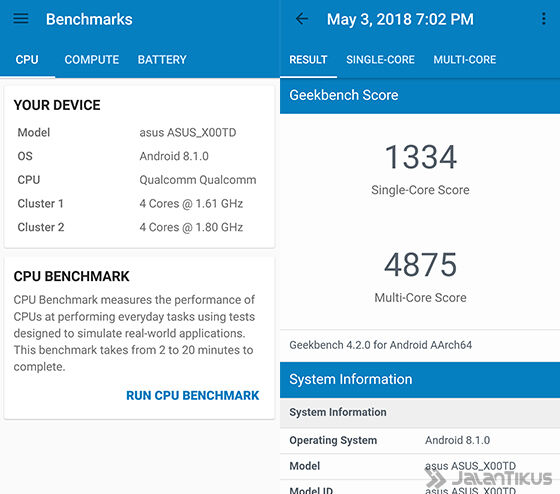The height and width of the screenshot is (494, 560).
Task: Click the Model row label in System Information
Action: point(305,466)
